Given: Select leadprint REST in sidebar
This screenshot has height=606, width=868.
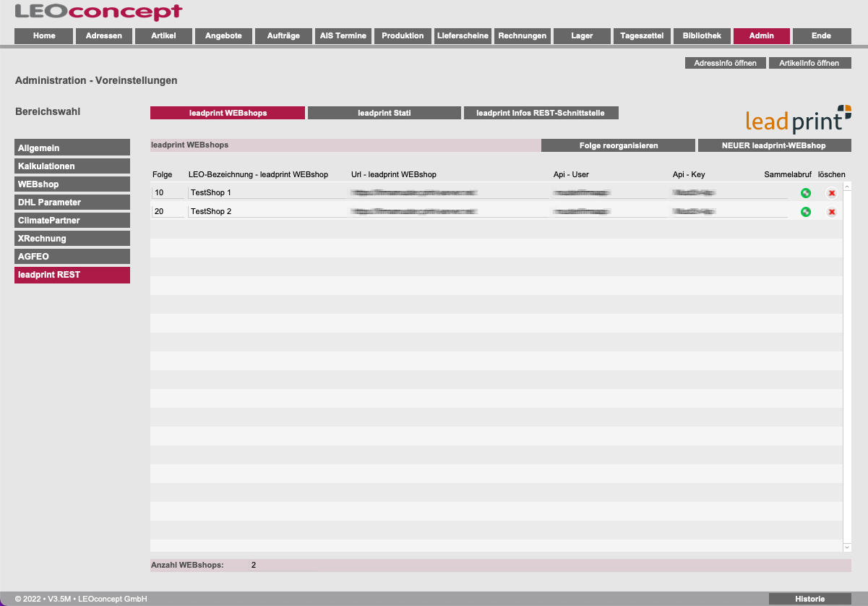Looking at the screenshot, I should [72, 275].
